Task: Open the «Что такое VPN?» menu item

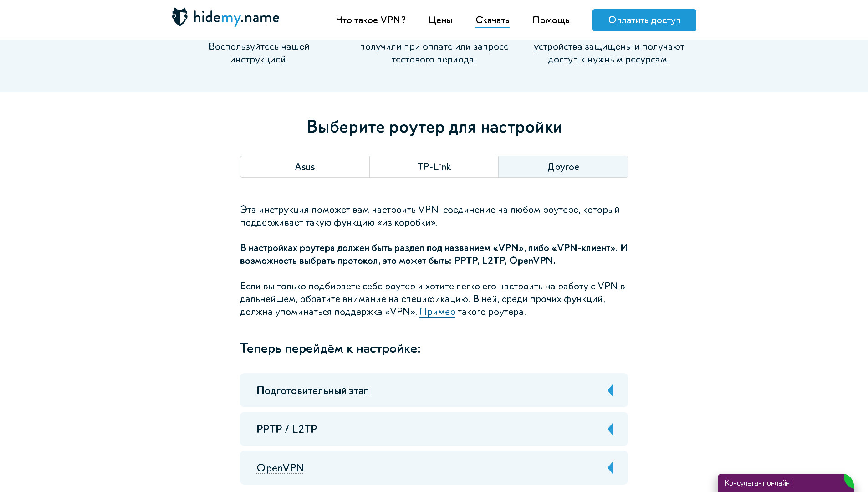Action: (x=371, y=20)
